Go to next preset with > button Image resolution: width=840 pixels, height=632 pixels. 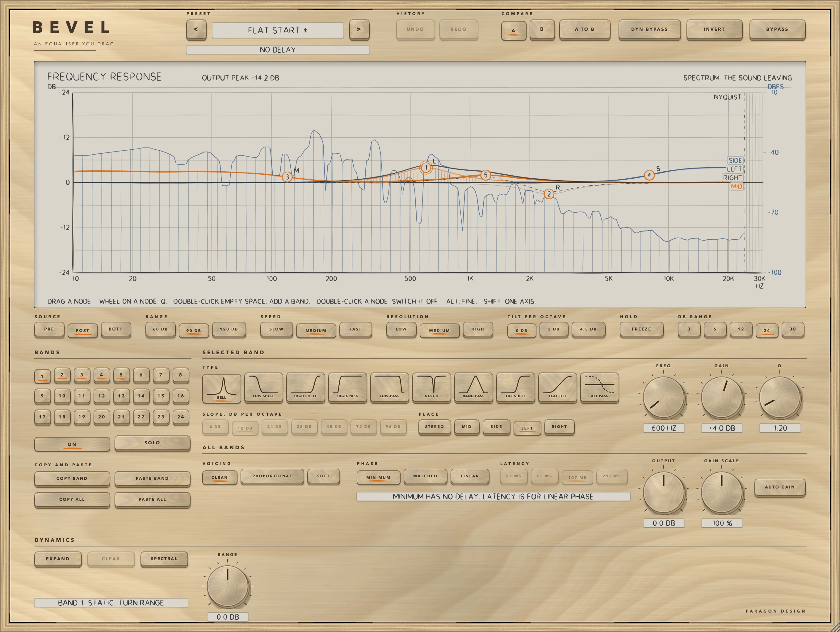[359, 30]
